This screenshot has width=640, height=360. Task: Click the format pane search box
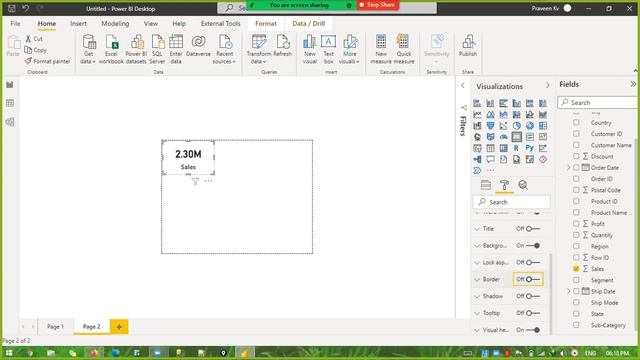[x=511, y=202]
